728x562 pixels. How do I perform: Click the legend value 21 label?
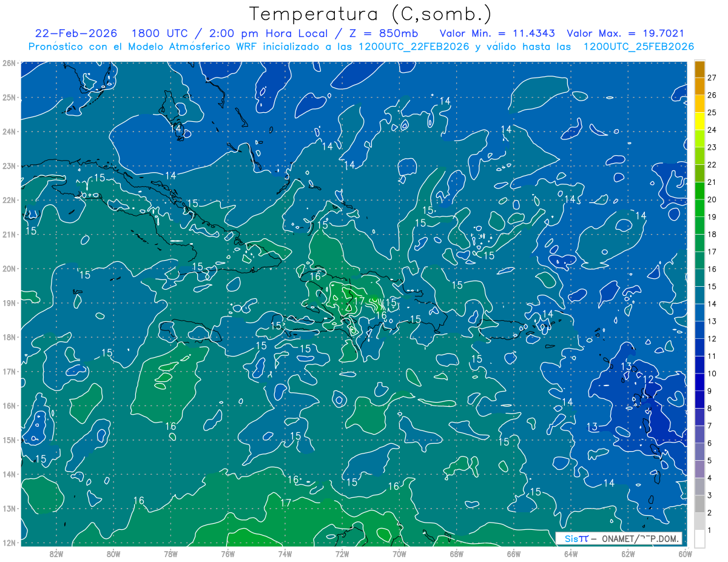tap(712, 182)
